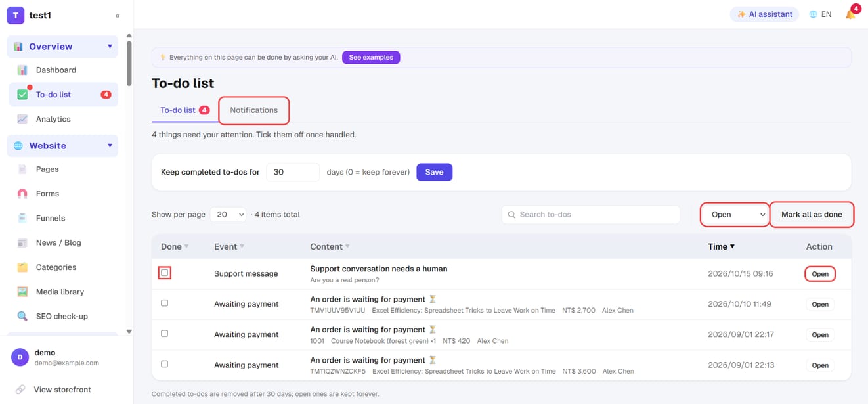
Task: Click the "2026/10/15 09:16" time cell
Action: pos(741,274)
